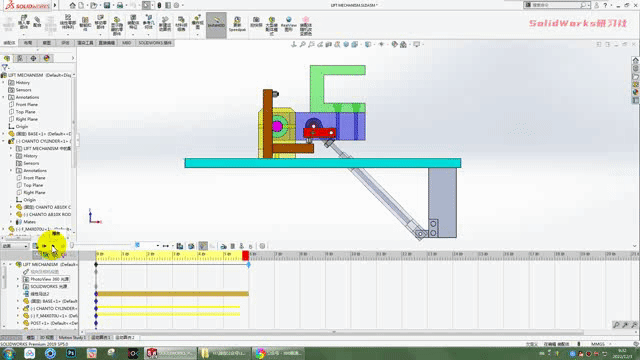Click the Select arrow tool in the top toolbar
This screenshot has height=360, width=640.
point(146,5)
